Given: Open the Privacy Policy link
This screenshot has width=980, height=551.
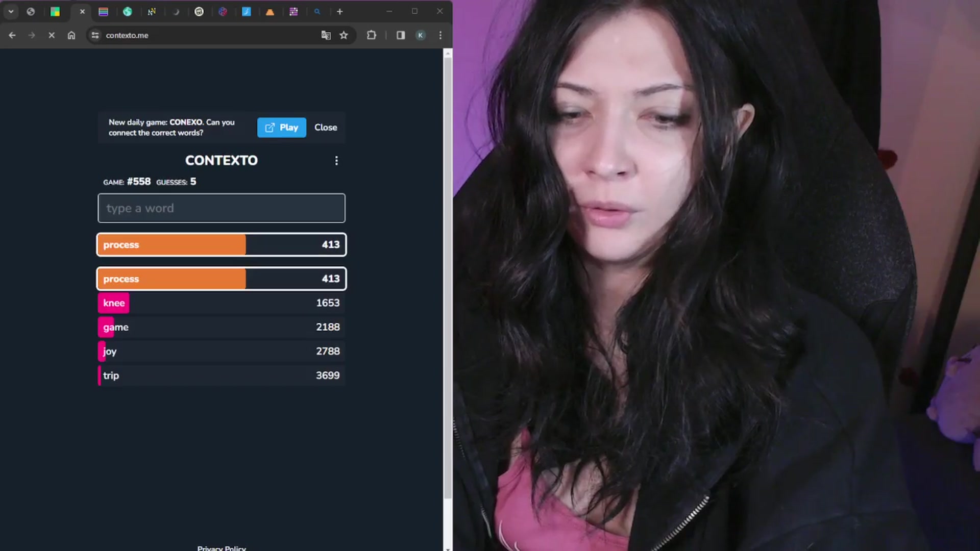Looking at the screenshot, I should click(x=222, y=548).
